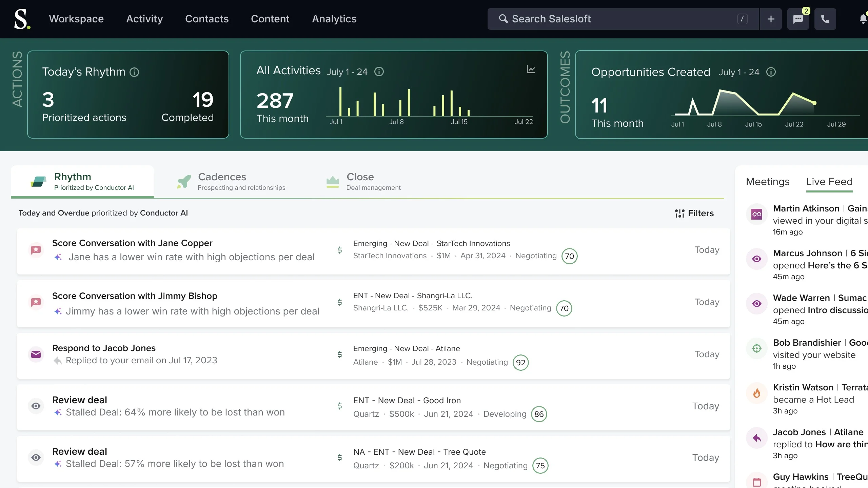Click the Opportunities Created info icon
Image resolution: width=868 pixels, height=488 pixels.
771,72
